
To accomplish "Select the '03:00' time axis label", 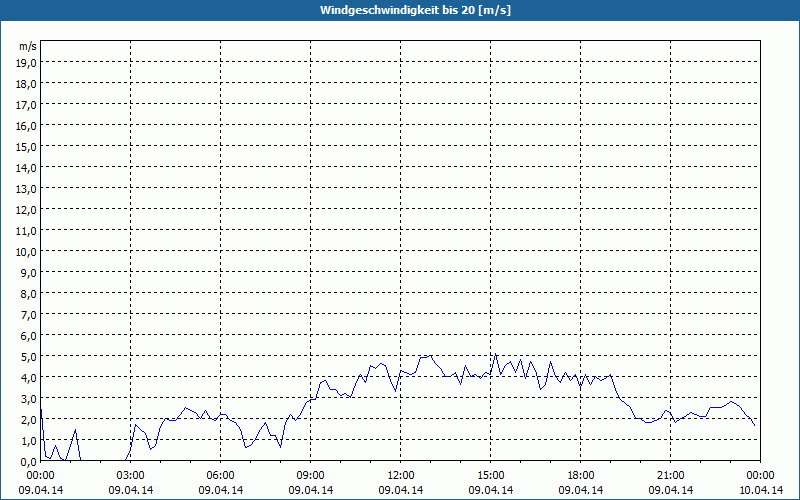I will point(131,476).
